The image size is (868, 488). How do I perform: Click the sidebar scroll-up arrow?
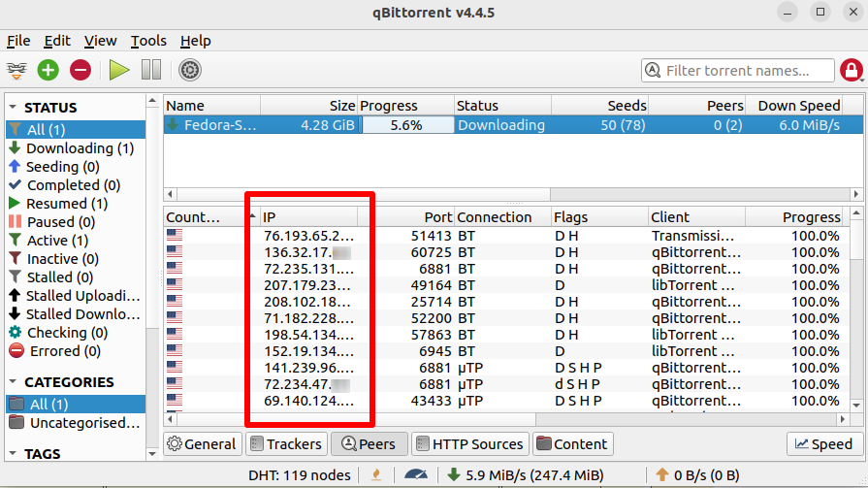click(152, 101)
